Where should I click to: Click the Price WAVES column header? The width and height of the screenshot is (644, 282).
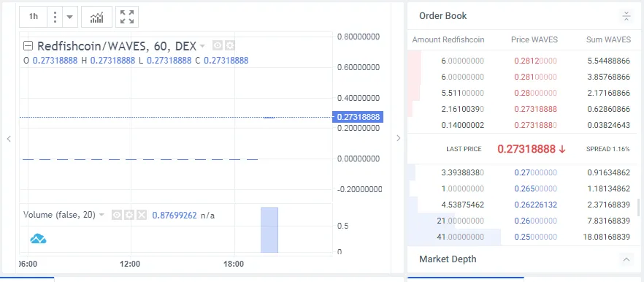pyautogui.click(x=534, y=40)
